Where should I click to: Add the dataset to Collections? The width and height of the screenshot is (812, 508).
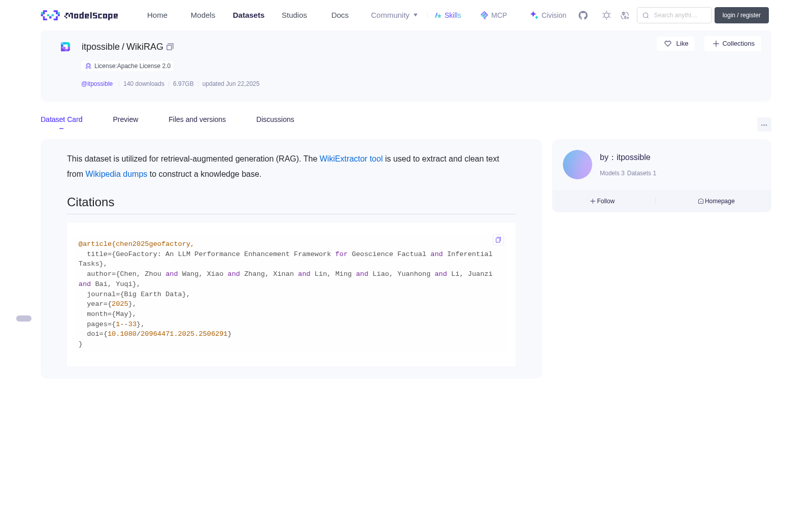pyautogui.click(x=733, y=44)
